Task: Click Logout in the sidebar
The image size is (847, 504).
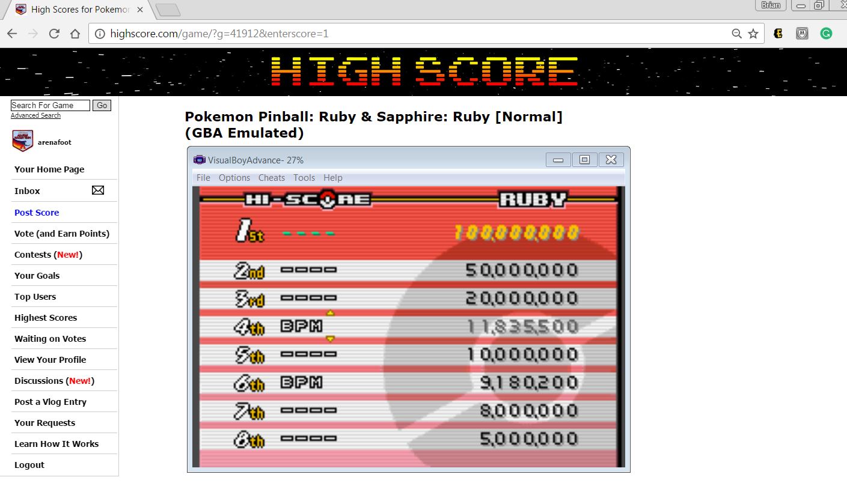Action: [x=29, y=465]
